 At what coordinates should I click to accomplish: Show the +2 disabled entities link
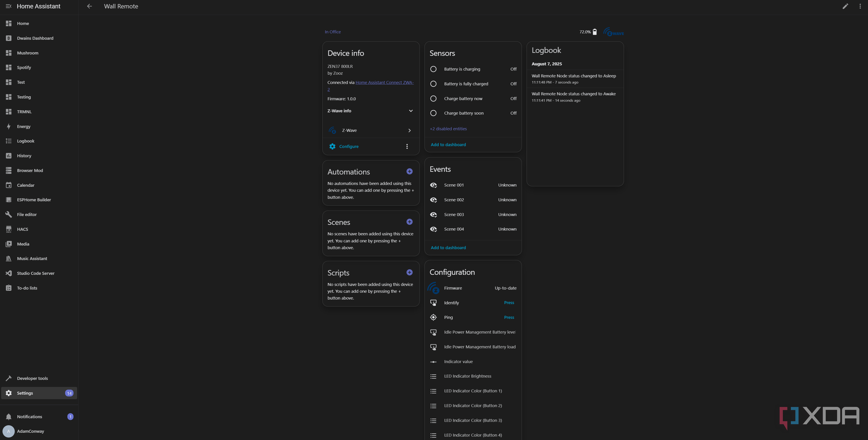[x=448, y=129]
